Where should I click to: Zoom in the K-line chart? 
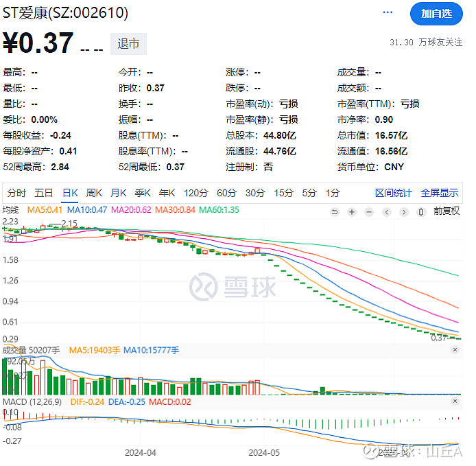[352, 212]
